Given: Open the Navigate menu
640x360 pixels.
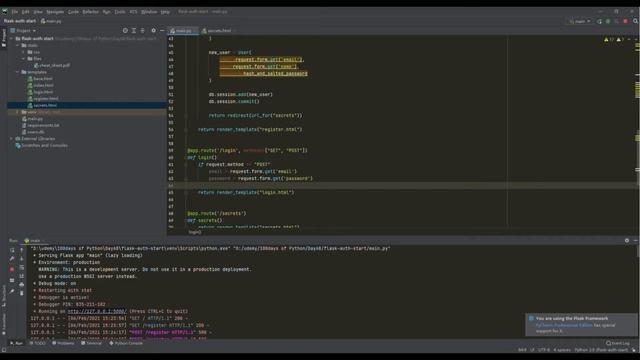Looking at the screenshot, I should (55, 12).
